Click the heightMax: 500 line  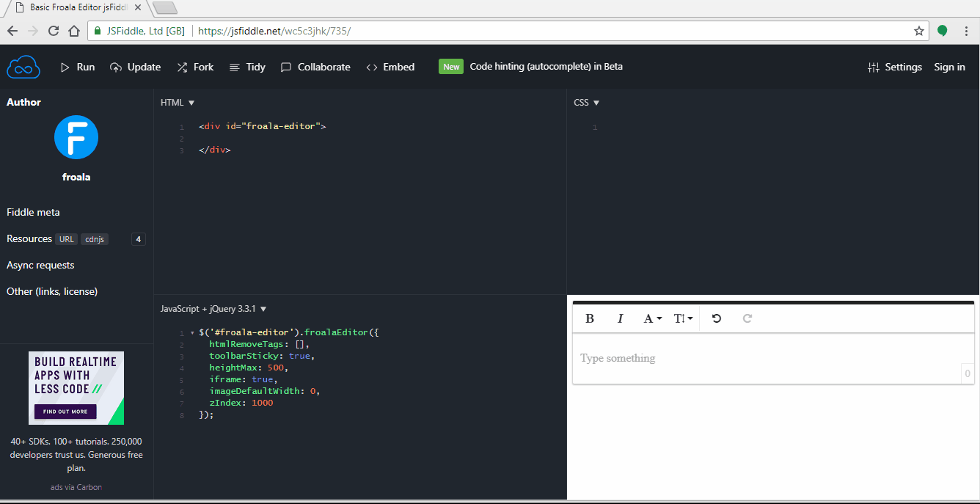249,368
